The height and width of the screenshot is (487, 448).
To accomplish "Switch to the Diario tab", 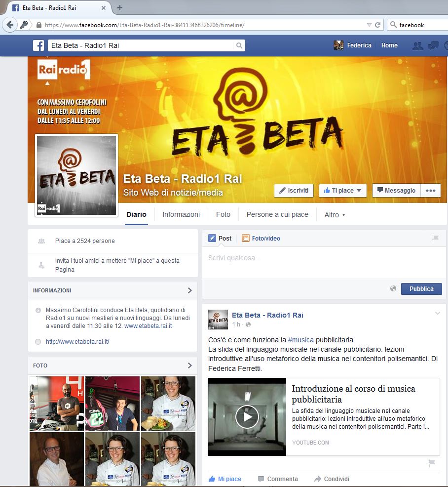I will 137,215.
